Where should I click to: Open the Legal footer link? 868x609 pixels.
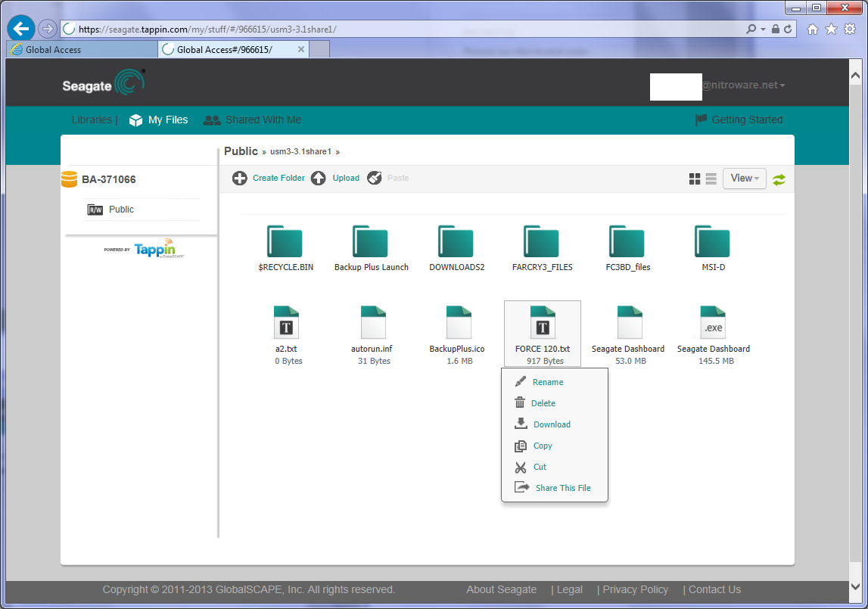(570, 589)
